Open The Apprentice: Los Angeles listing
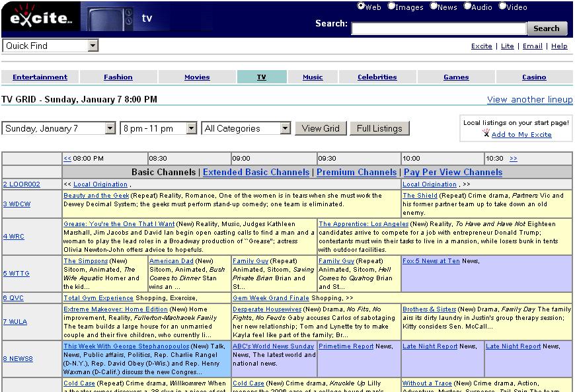 (x=364, y=223)
